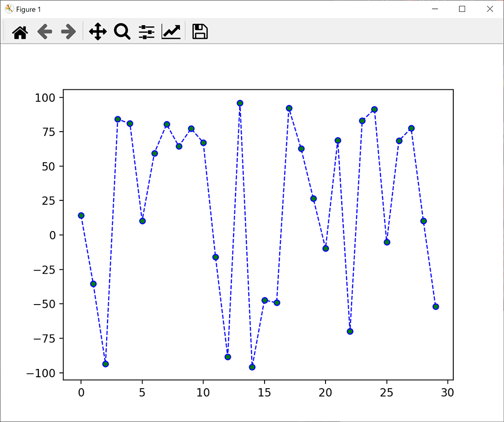Click the 'Figure 1' title text

point(29,10)
